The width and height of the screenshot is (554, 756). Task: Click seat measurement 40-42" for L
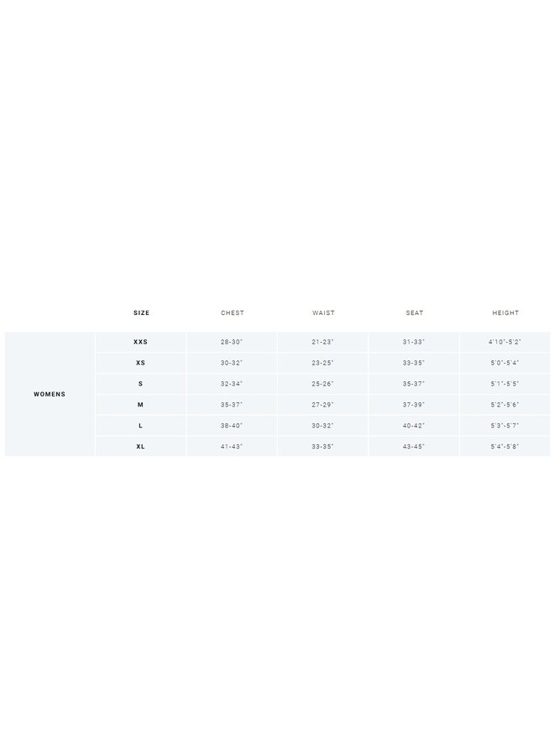pos(415,426)
